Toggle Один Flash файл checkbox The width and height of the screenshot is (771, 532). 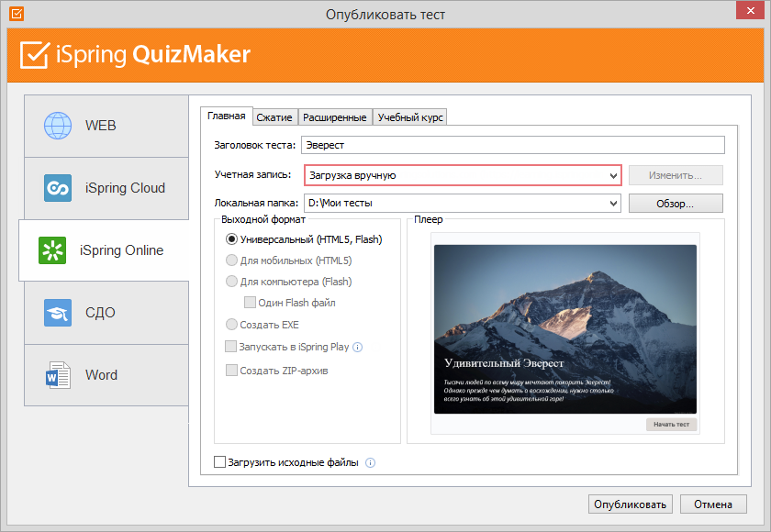click(x=250, y=303)
